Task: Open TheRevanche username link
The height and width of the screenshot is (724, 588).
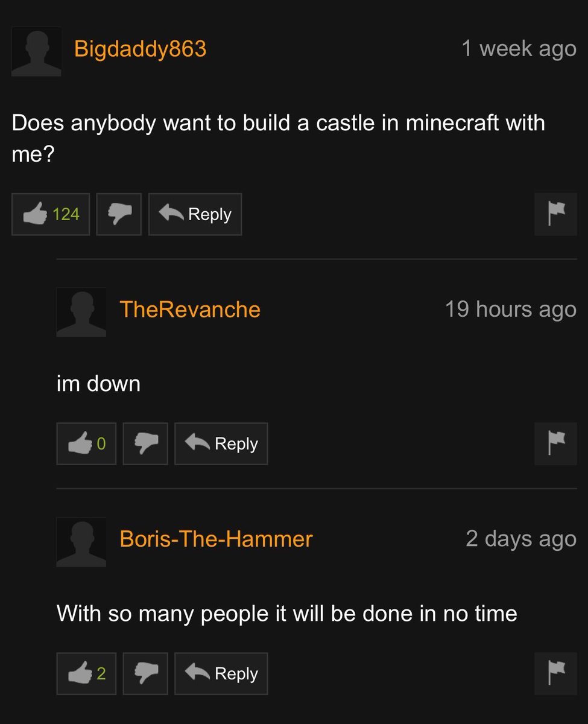Action: coord(190,309)
